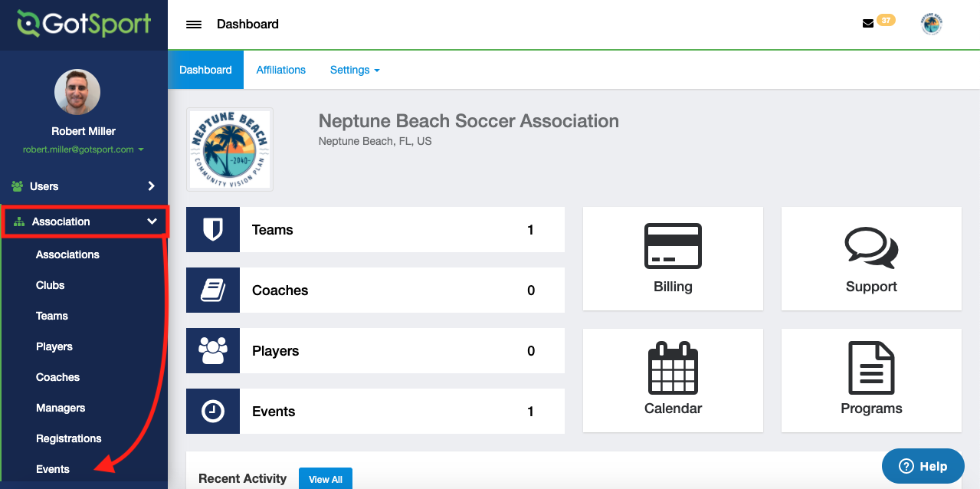Click the Neptune Beach, FL, US text

375,141
